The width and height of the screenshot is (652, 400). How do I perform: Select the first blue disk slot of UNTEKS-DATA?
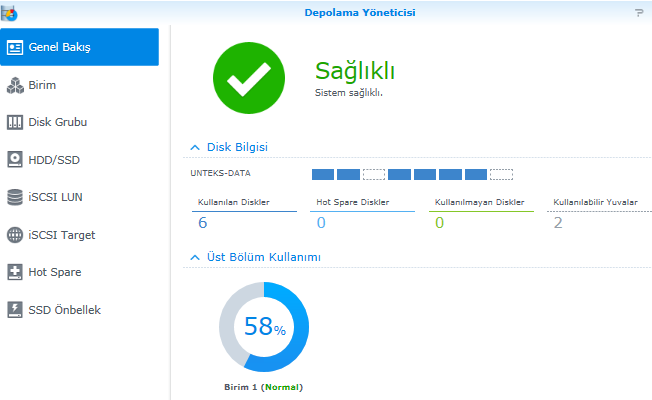pyautogui.click(x=323, y=174)
